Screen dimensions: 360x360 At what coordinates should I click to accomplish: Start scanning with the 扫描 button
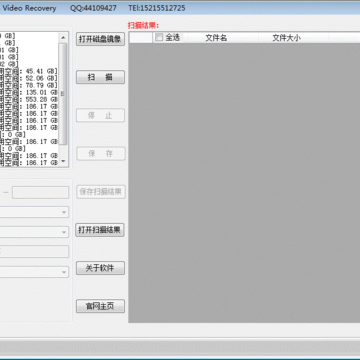coord(100,77)
